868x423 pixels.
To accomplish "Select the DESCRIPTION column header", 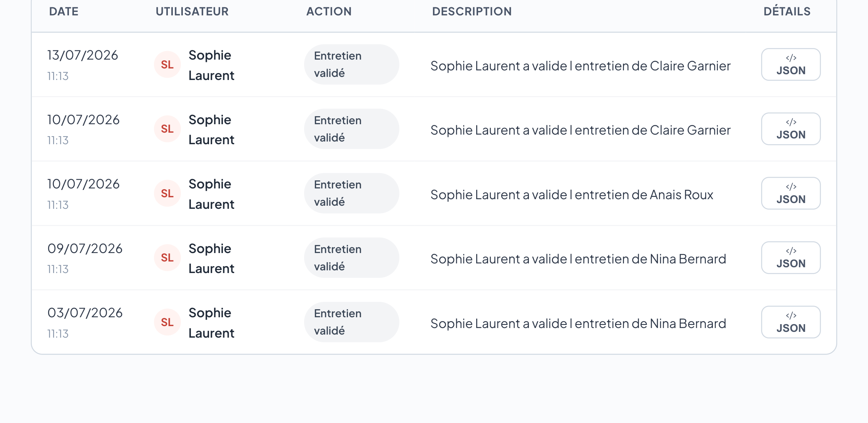I will click(472, 12).
